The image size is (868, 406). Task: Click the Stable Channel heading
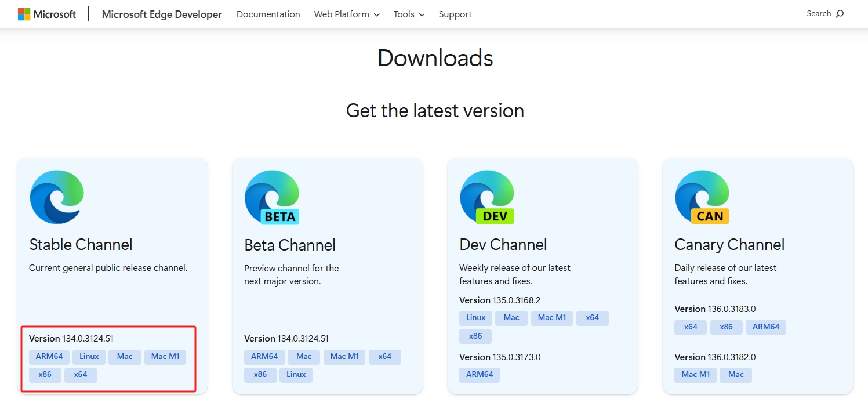81,245
